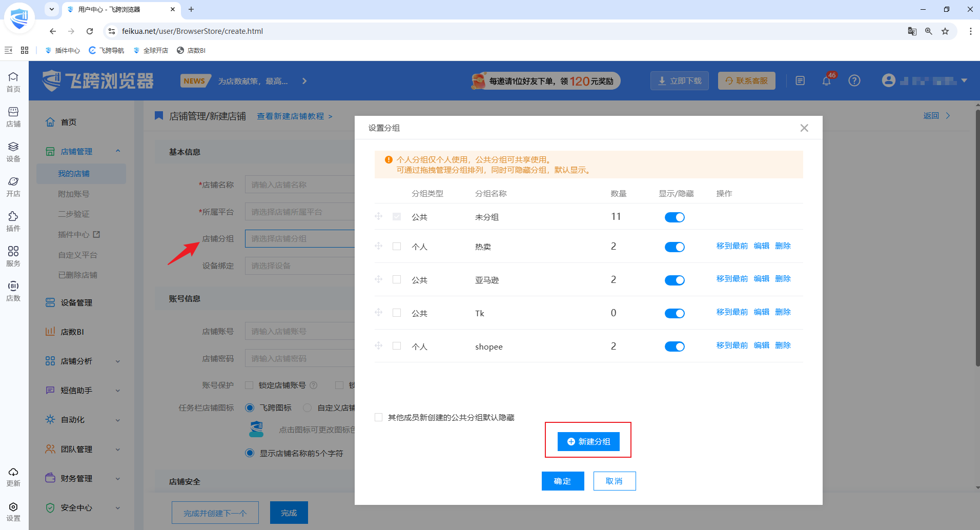The width and height of the screenshot is (980, 530).
Task: Open the help question mark icon
Action: [854, 80]
